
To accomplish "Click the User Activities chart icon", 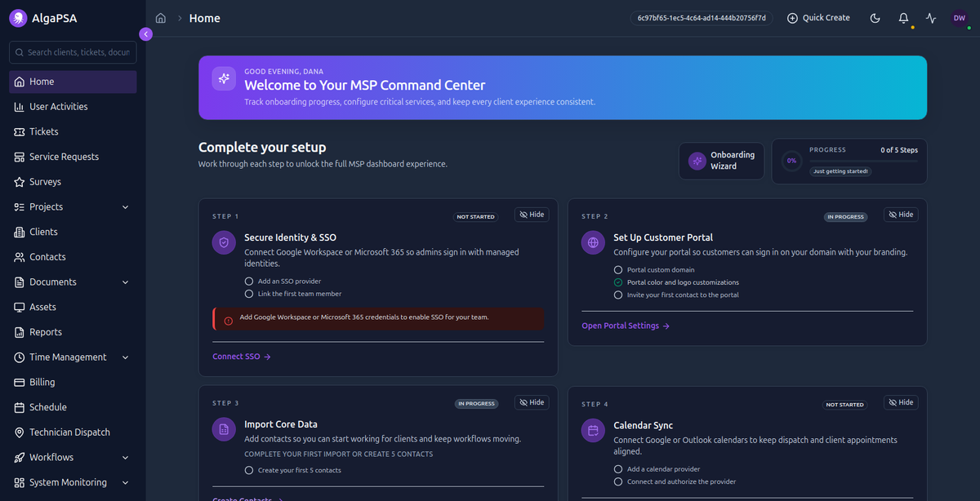I will [x=20, y=107].
